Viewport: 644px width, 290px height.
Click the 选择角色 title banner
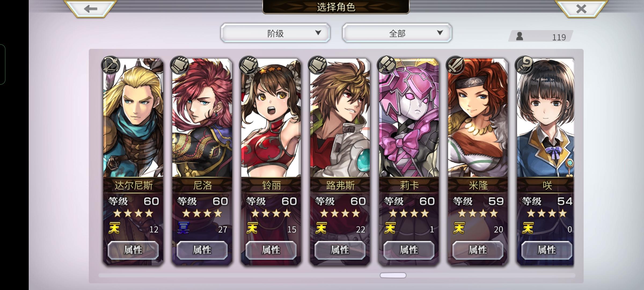point(336,7)
